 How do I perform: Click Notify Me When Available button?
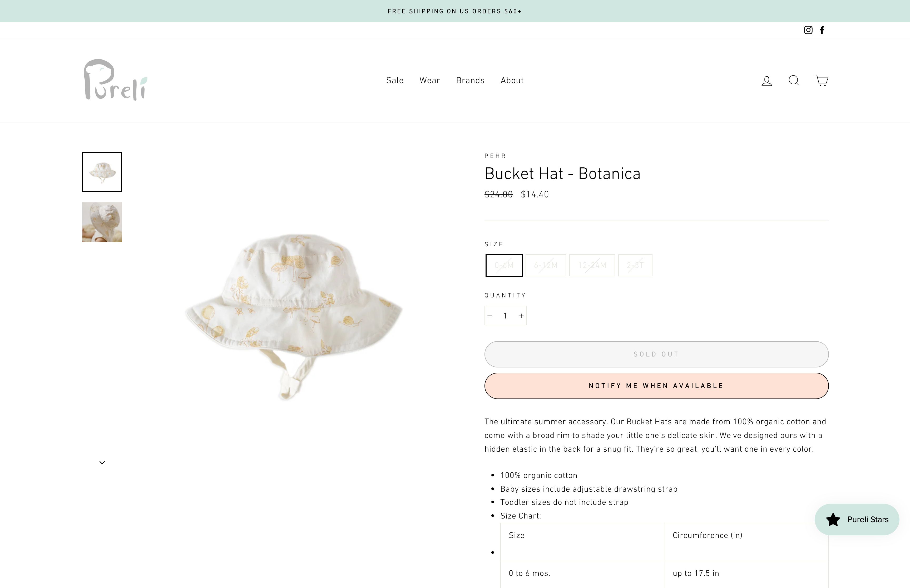click(656, 386)
